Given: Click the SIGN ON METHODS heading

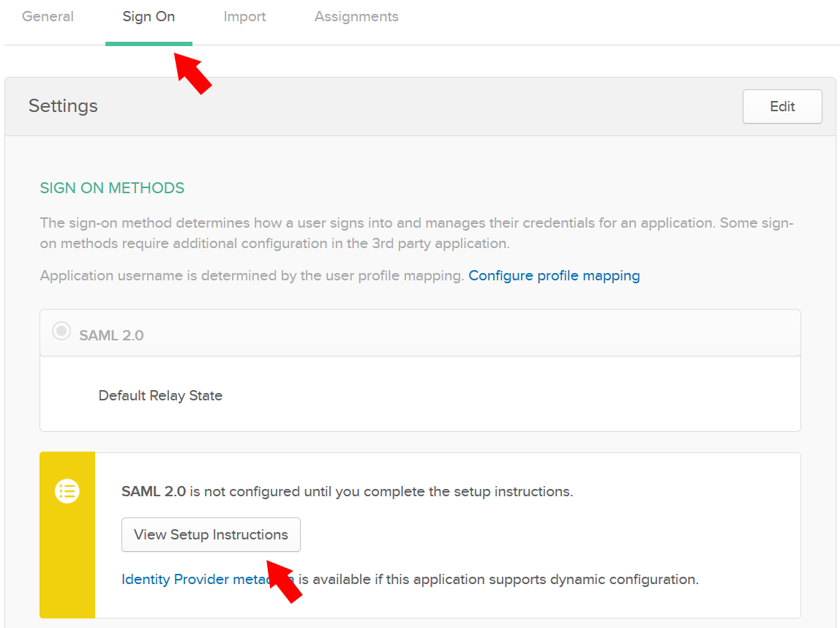Looking at the screenshot, I should click(x=111, y=188).
